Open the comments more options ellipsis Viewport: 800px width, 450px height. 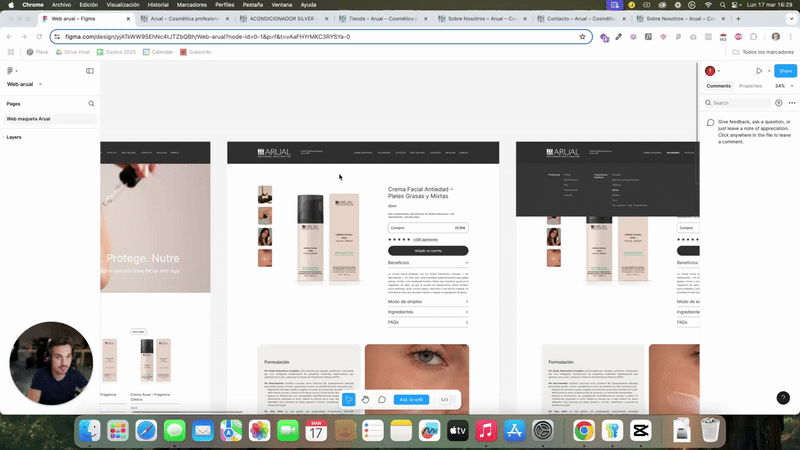792,103
